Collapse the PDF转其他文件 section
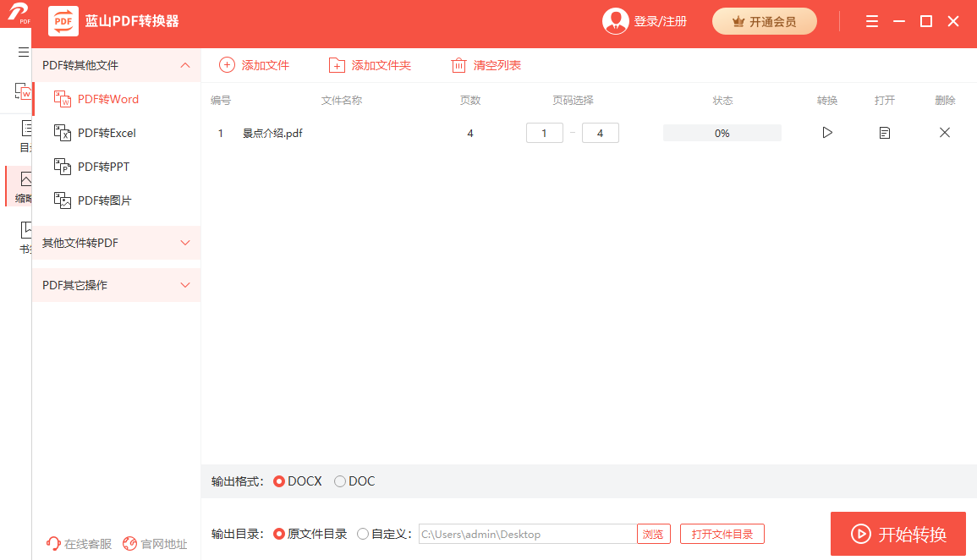This screenshot has width=977, height=560. pos(185,65)
